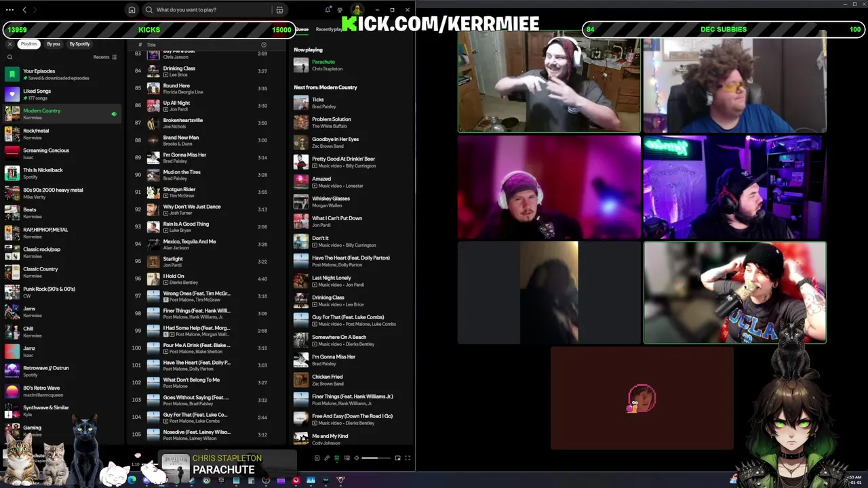The width and height of the screenshot is (868, 488).
Task: Open the Jon Pardi artist link under Starlight
Action: pos(173,265)
